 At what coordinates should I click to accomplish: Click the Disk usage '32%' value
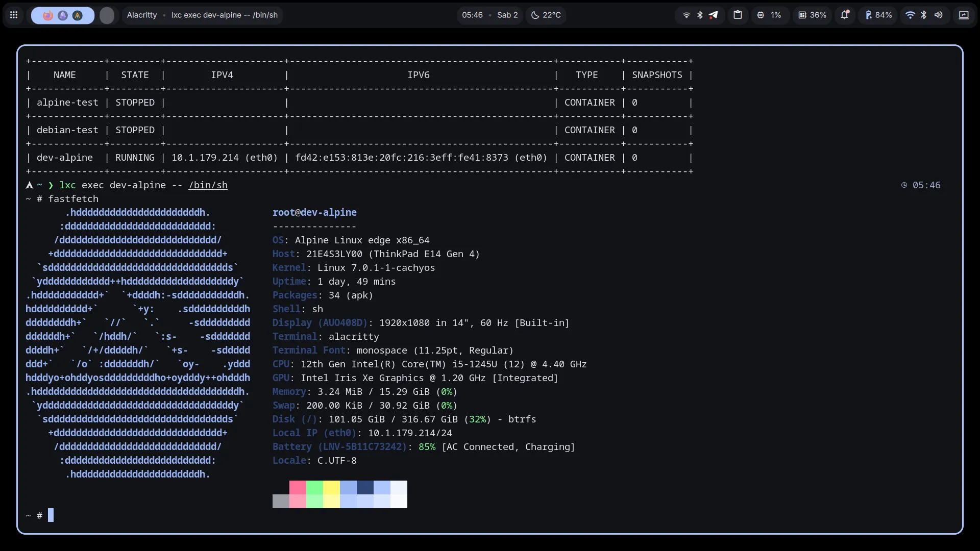tap(477, 419)
